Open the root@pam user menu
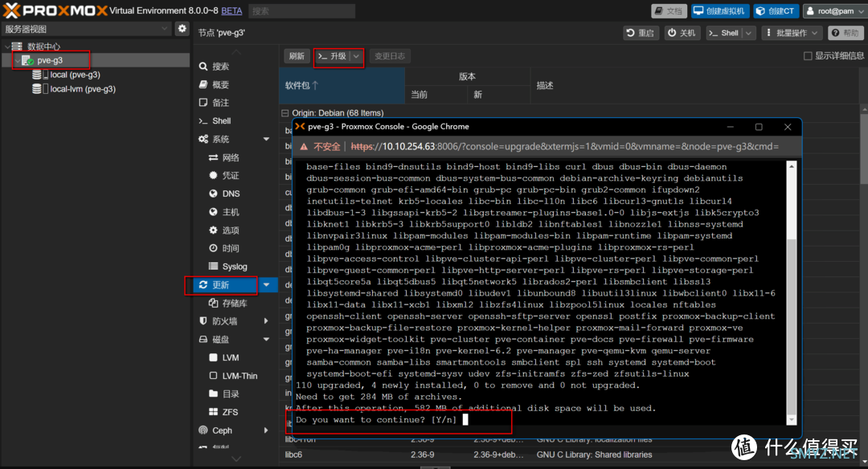868x469 pixels. point(834,11)
